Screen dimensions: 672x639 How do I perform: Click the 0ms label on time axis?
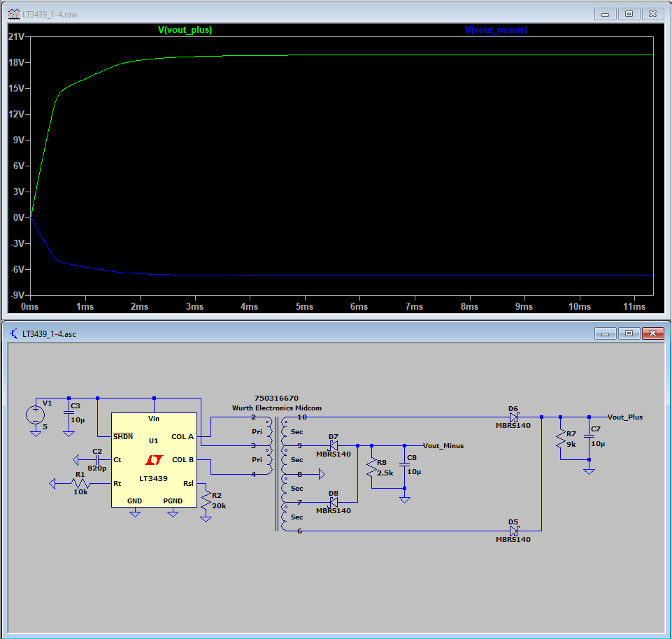point(30,306)
